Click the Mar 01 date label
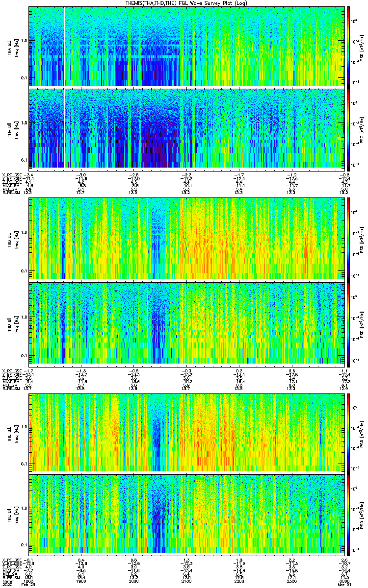This screenshot has width=368, height=588. point(344,585)
